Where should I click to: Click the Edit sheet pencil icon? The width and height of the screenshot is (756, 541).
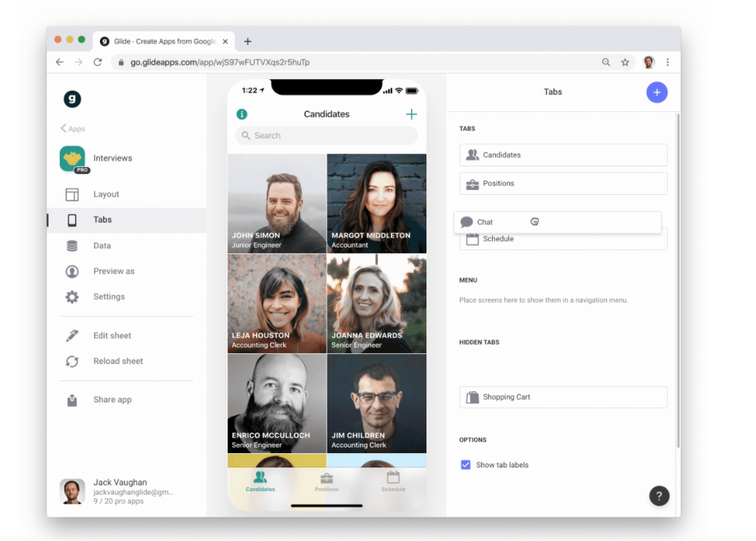click(x=72, y=335)
